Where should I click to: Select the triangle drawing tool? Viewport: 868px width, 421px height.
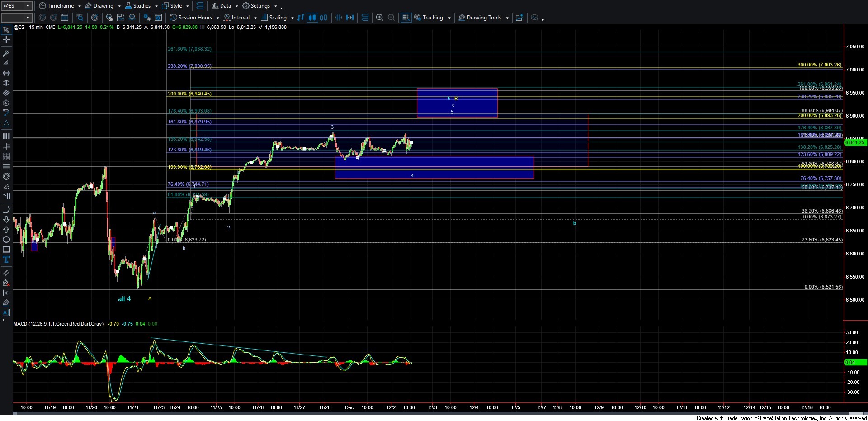point(6,123)
